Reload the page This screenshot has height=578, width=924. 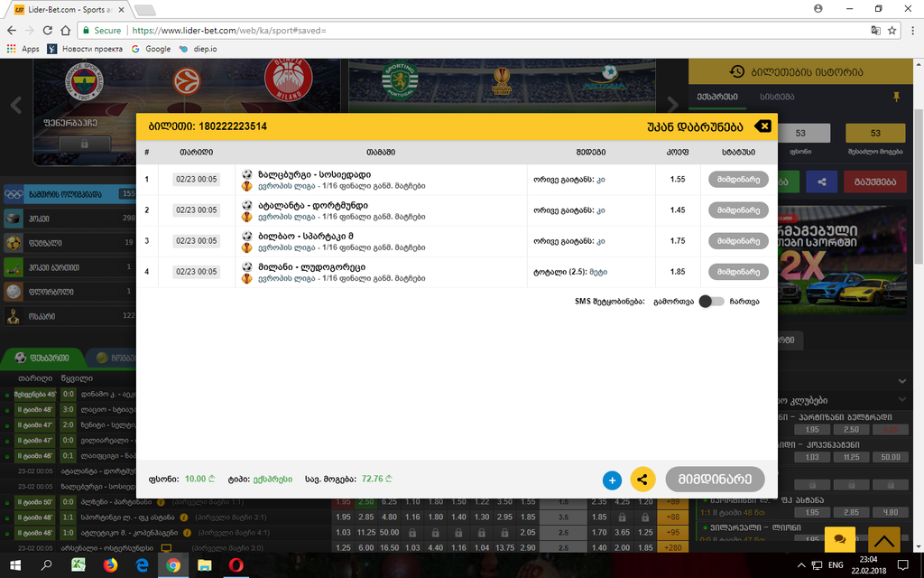coord(48,30)
